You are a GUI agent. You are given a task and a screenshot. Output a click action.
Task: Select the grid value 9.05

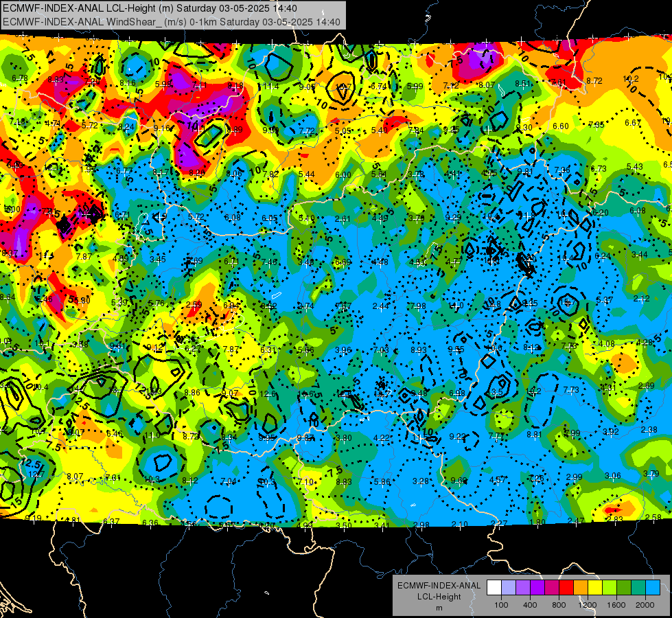(307, 87)
